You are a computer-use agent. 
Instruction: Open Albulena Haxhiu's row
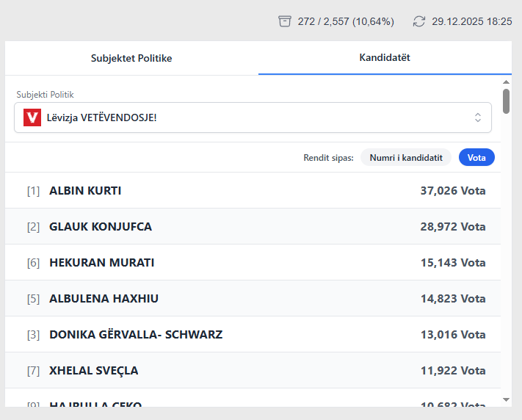pyautogui.click(x=253, y=299)
